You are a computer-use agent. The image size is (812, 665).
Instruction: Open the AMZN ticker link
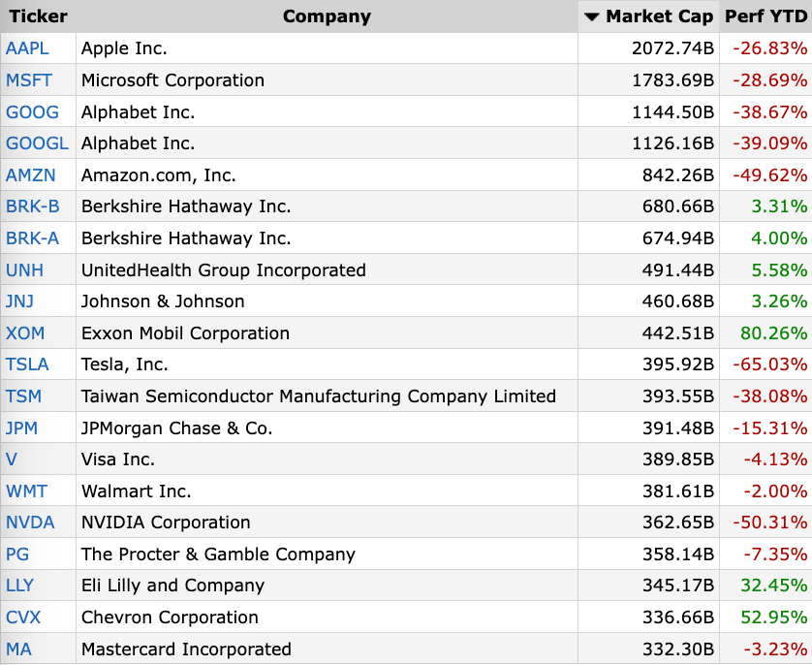(31, 175)
